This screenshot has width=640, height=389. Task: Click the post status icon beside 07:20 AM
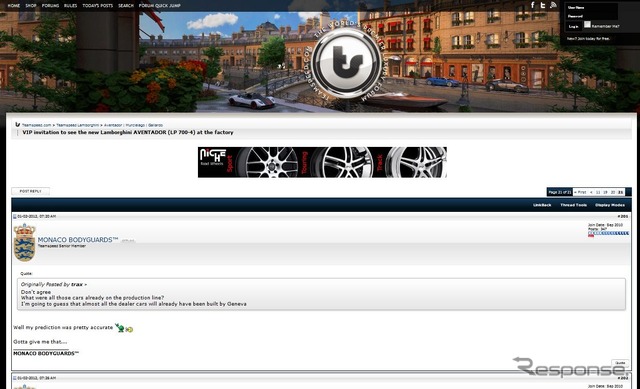(15, 216)
